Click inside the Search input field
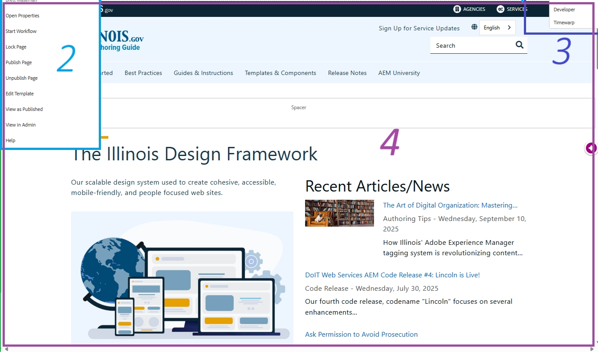The width and height of the screenshot is (598, 364). click(x=470, y=45)
